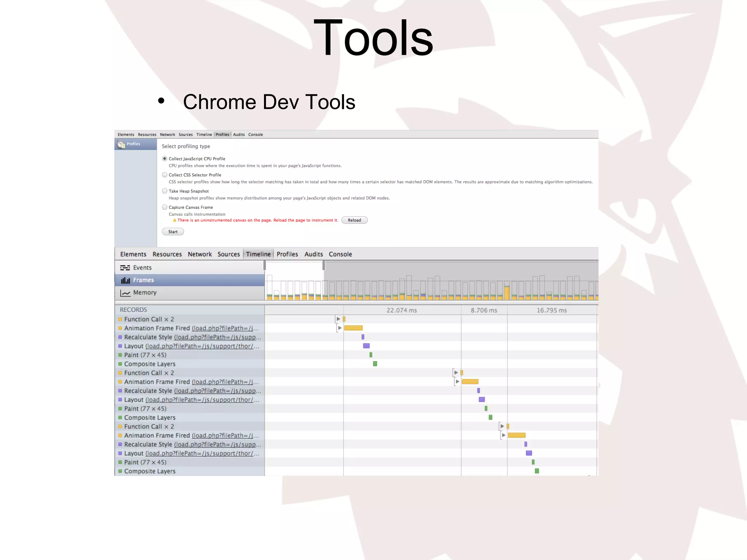Switch to Resources tab in lower DevTools panel
Screen dimensions: 747x560
tap(167, 254)
